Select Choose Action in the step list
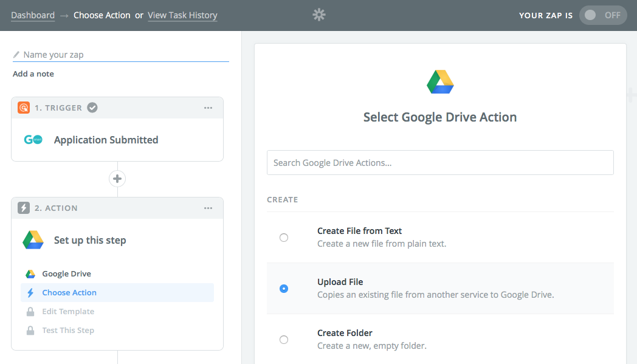The image size is (637, 364). pos(117,292)
